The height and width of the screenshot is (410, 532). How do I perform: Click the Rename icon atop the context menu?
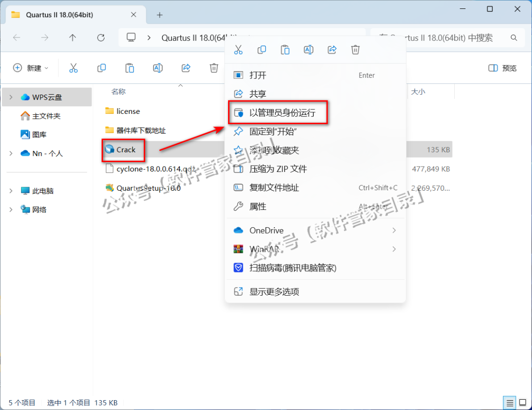click(308, 49)
